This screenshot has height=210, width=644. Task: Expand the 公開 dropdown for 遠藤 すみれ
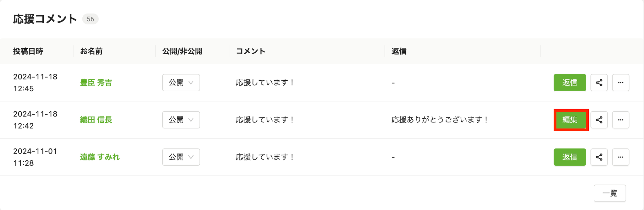coord(181,157)
